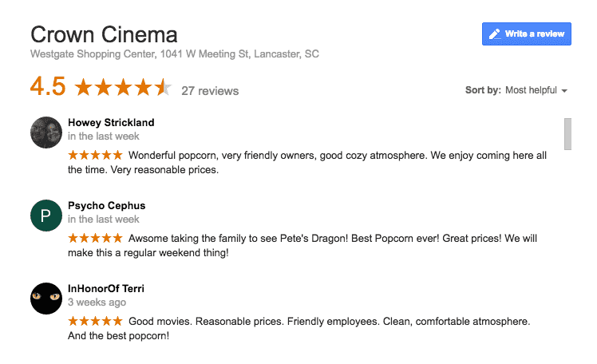Screen dimensions: 597x364
Task: Open Psycho Cephus's green P avatar
Action: click(x=46, y=215)
